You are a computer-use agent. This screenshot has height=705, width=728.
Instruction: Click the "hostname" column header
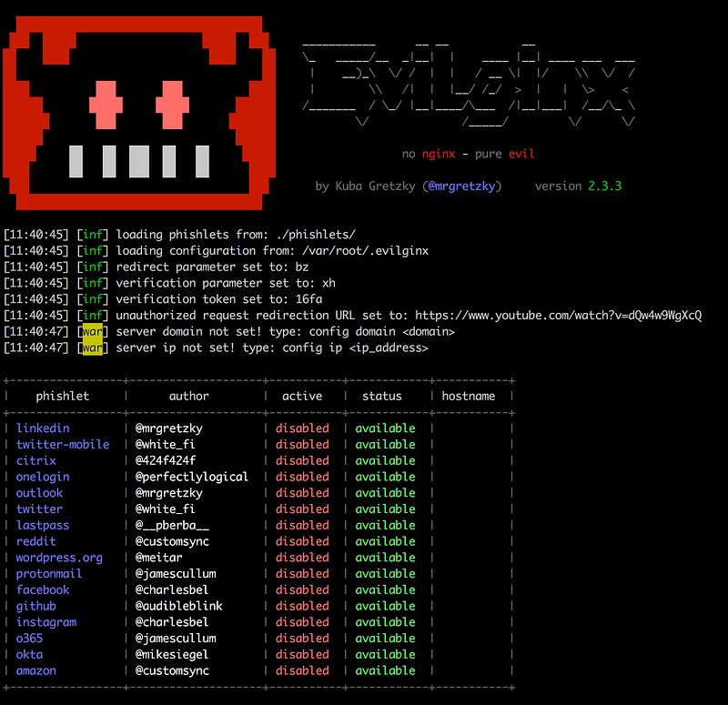click(468, 396)
